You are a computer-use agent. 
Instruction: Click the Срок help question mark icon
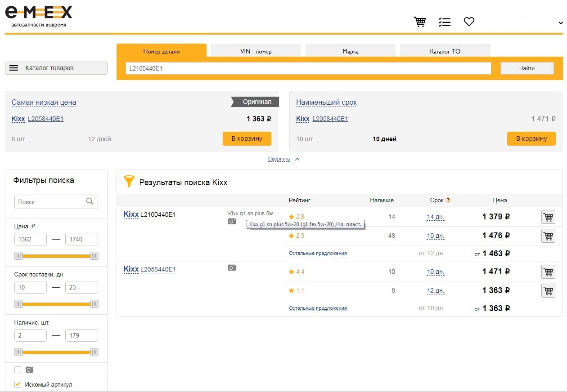[449, 200]
